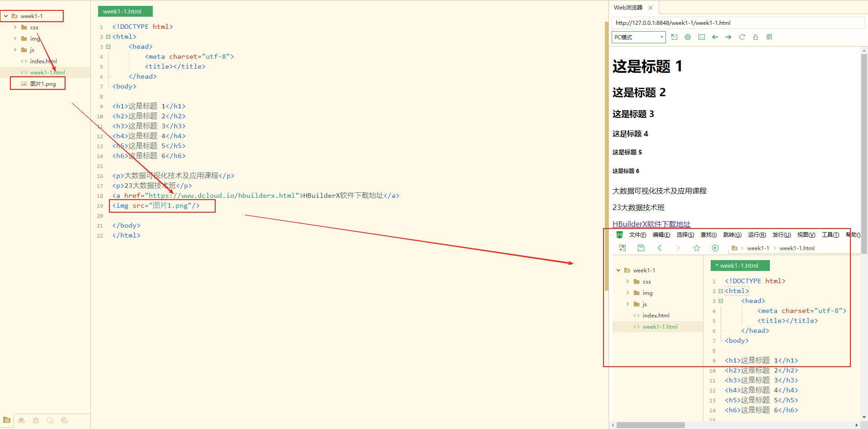Open the binoculars search panel icon
This screenshot has width=868, height=429.
coord(21,420)
